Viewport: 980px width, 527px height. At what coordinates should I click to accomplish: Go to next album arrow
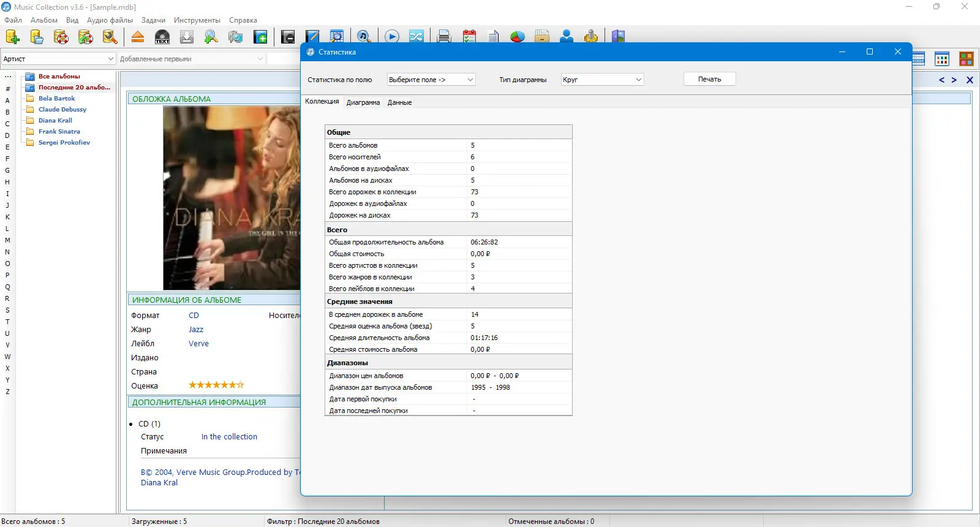tap(954, 80)
